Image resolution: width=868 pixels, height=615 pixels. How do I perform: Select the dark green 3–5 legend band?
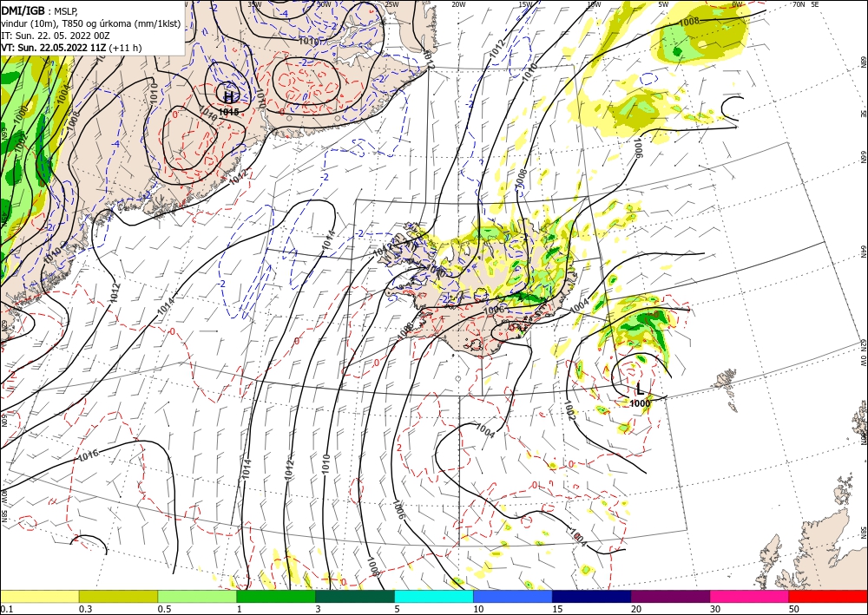355,596
